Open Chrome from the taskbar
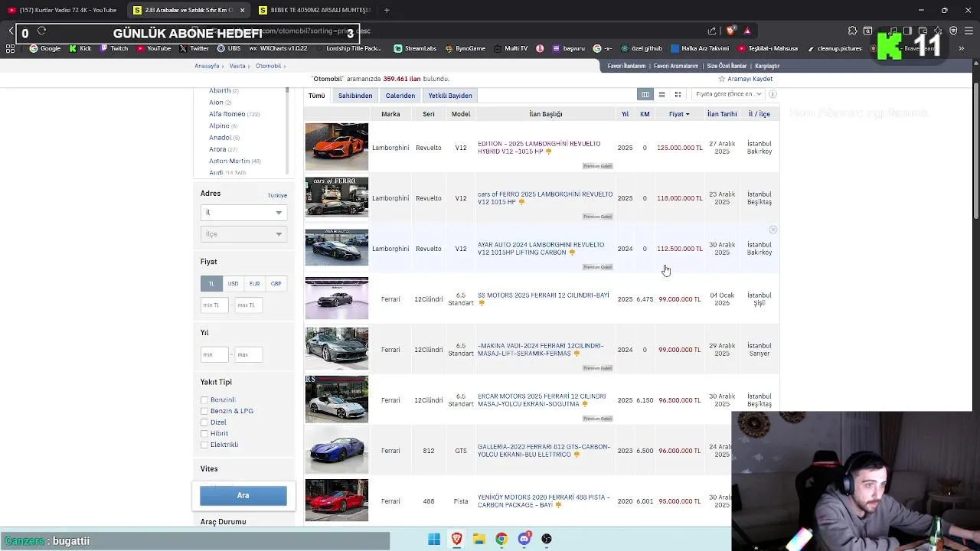 [501, 540]
